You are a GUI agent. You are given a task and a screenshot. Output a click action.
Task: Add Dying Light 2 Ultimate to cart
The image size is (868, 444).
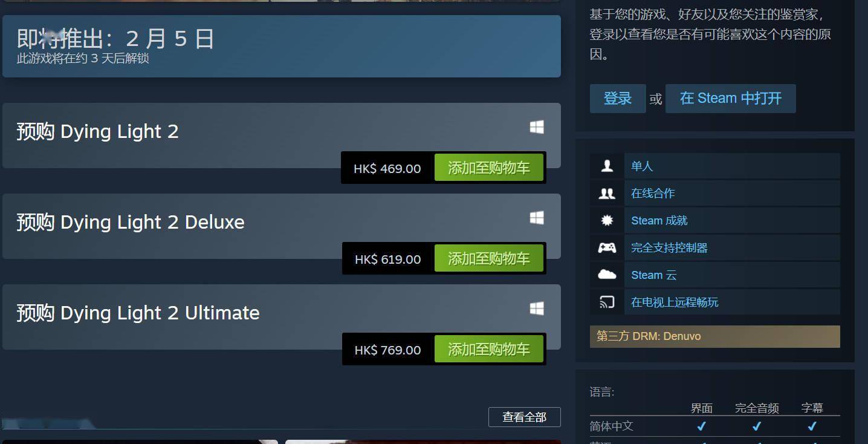pos(488,350)
